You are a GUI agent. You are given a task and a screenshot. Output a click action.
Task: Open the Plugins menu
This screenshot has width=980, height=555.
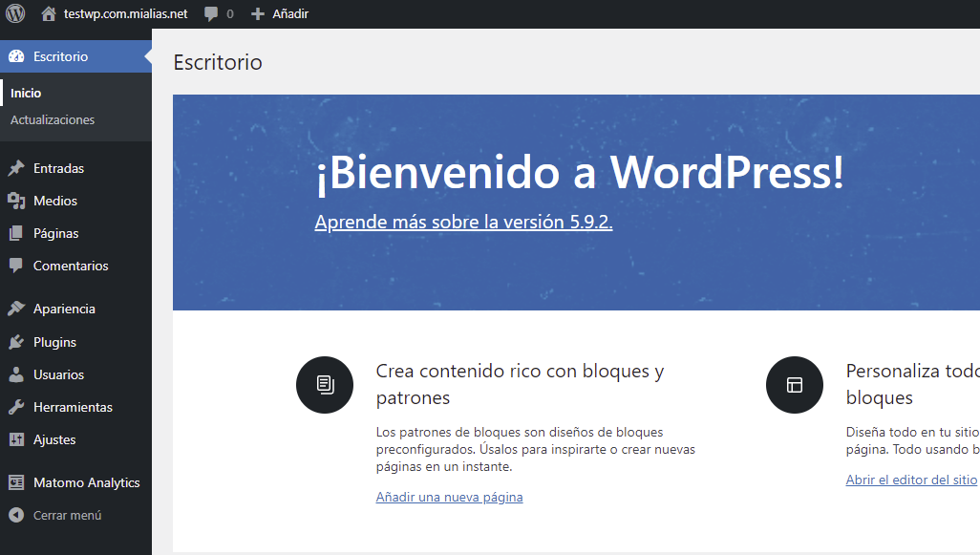click(x=75, y=342)
